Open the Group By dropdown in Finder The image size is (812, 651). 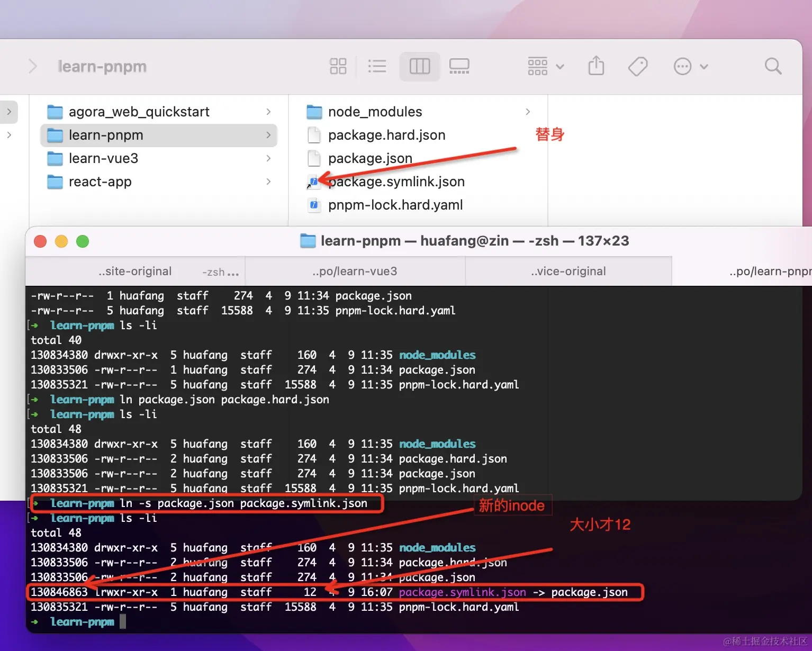546,66
